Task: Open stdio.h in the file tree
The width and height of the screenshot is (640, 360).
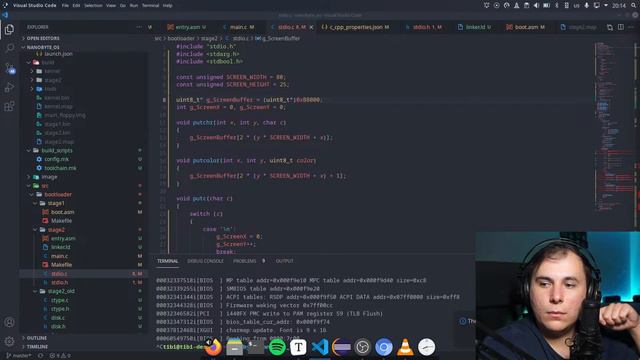Action: pyautogui.click(x=60, y=282)
